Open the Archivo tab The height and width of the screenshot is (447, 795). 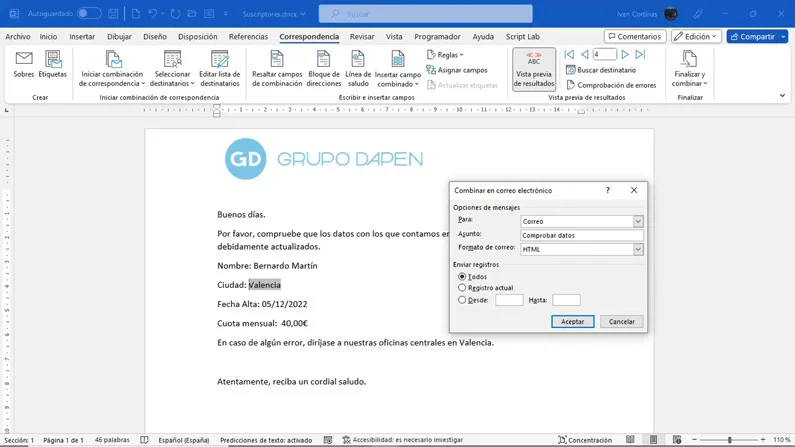pyautogui.click(x=18, y=36)
